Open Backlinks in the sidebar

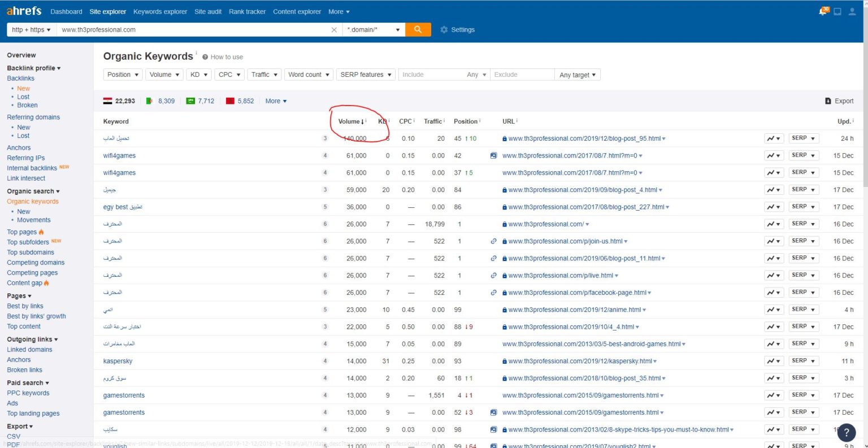20,79
